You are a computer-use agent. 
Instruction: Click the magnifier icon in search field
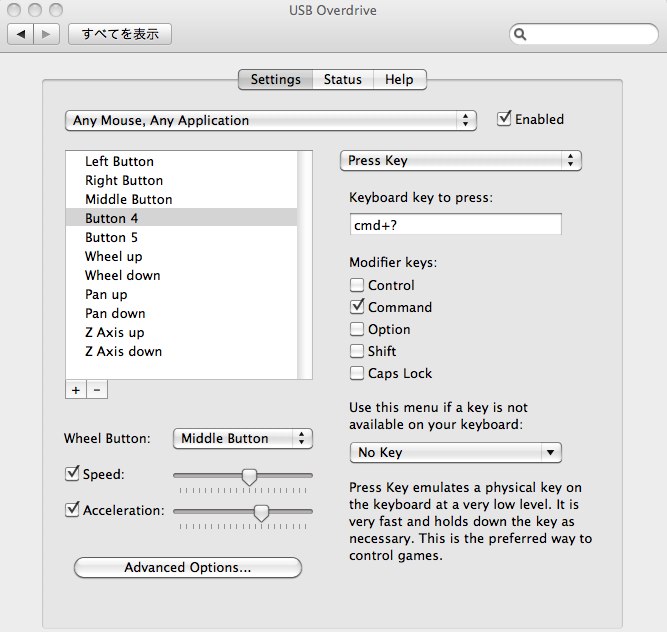[x=520, y=34]
